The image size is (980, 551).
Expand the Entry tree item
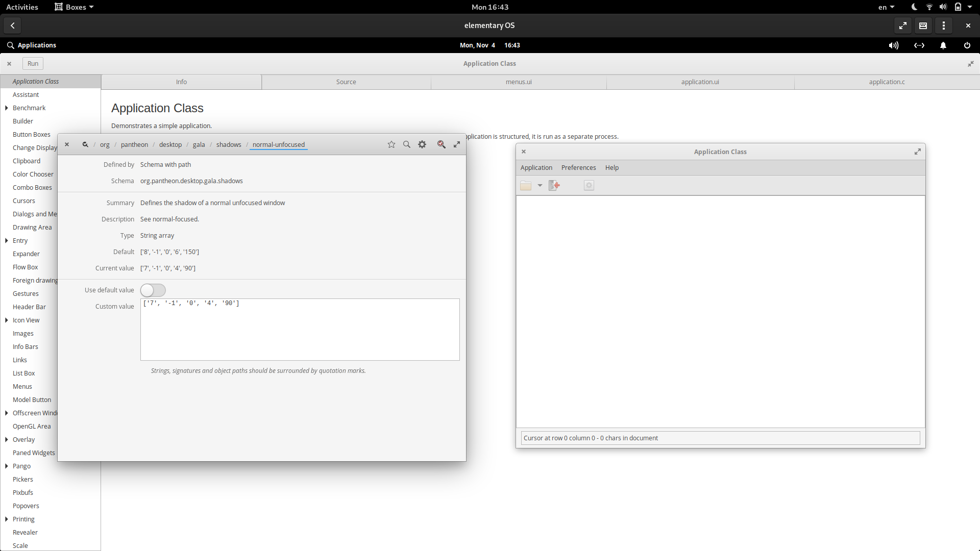(7, 241)
